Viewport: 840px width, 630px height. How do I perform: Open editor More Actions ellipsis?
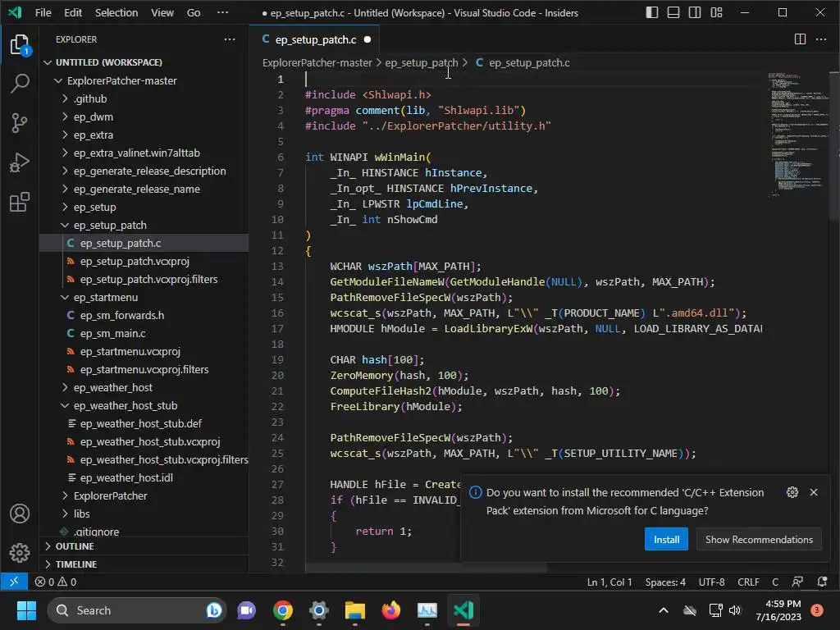(x=821, y=39)
